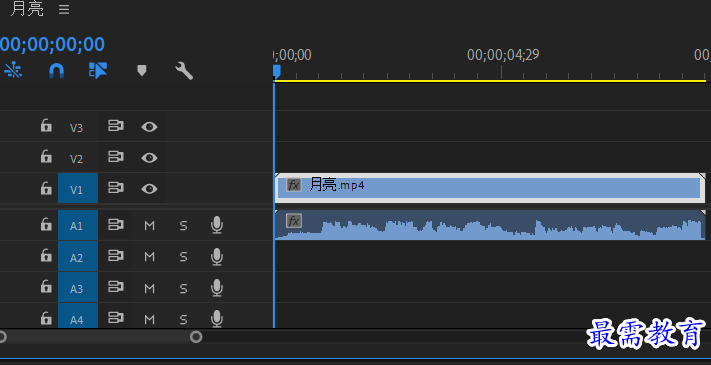Add a marker with marker icon
This screenshot has width=711, height=365.
[142, 70]
